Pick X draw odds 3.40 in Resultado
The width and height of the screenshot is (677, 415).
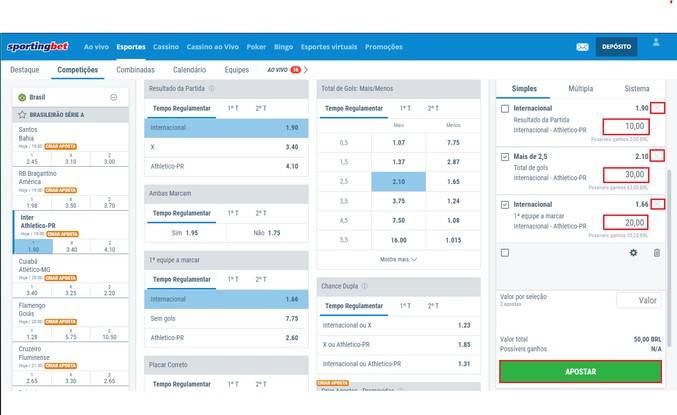[226, 147]
